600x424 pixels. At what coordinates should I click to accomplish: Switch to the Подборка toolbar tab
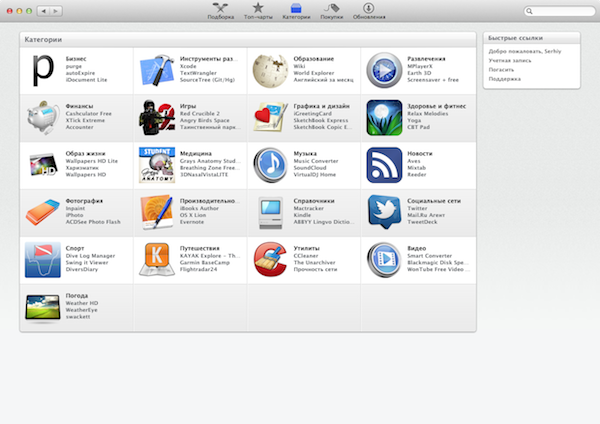[221, 11]
